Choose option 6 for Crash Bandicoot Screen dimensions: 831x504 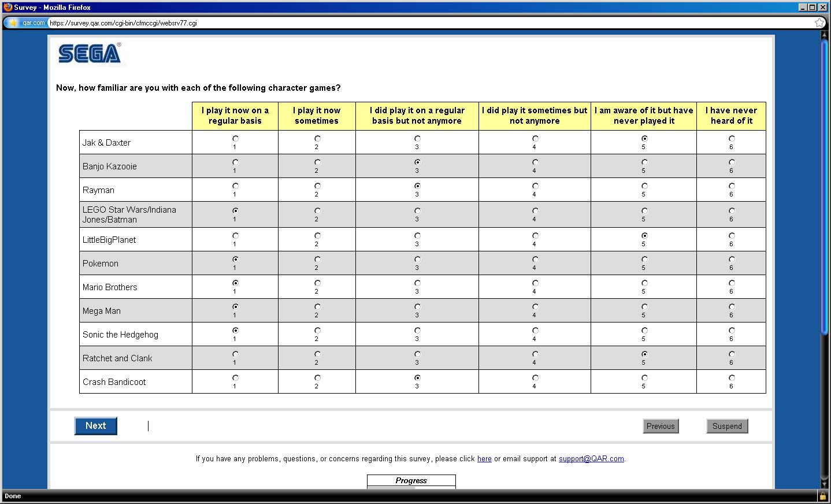[x=732, y=378]
